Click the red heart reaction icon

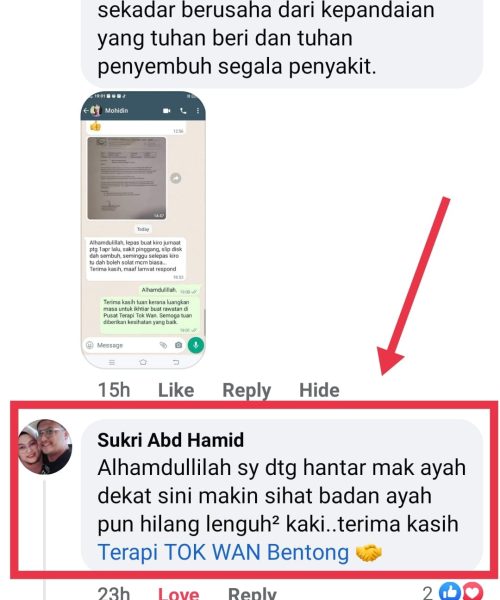pos(473,591)
